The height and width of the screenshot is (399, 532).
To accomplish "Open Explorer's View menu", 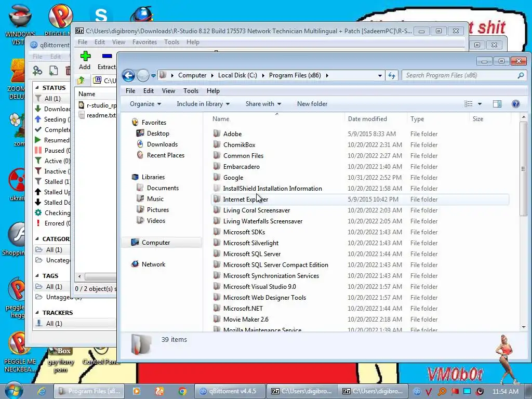I will pos(168,90).
